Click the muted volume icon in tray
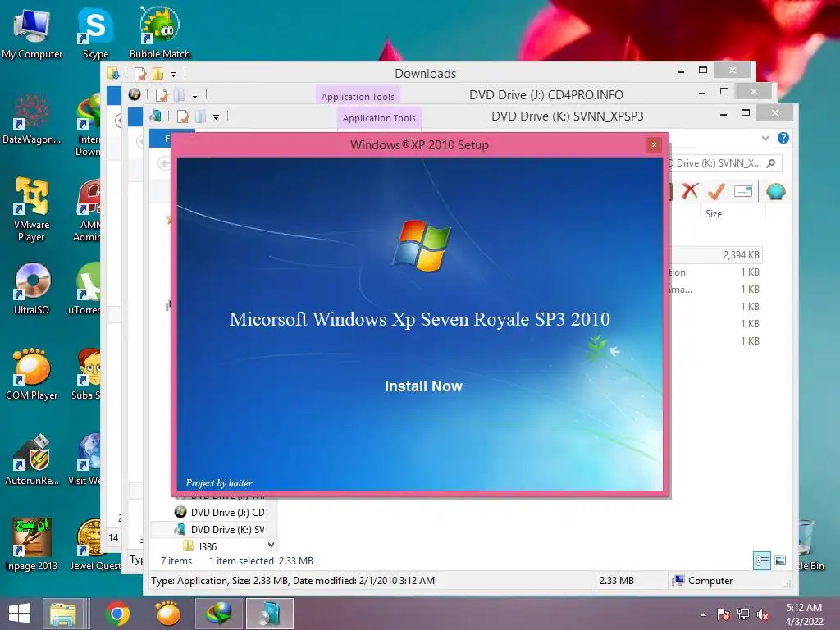Viewport: 840px width, 630px height. click(x=763, y=614)
